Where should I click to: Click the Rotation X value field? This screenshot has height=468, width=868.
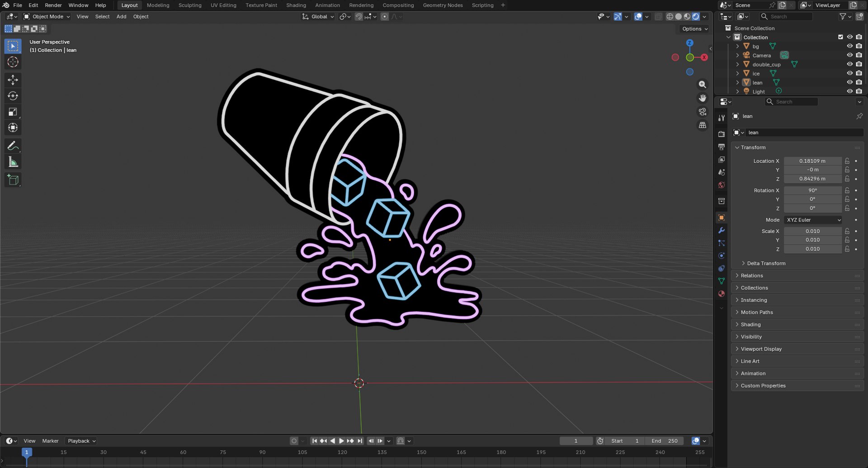pos(812,190)
